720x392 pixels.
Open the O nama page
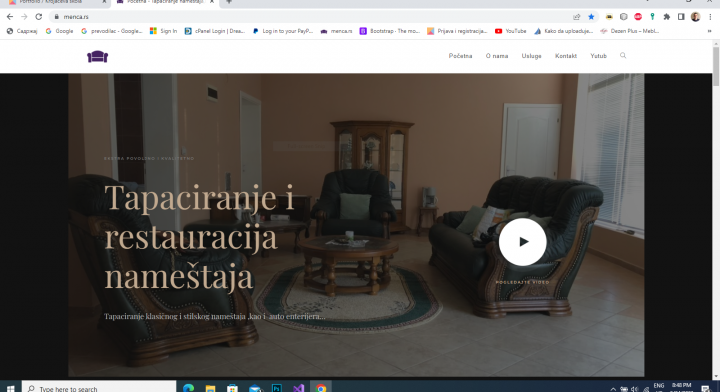click(x=497, y=56)
